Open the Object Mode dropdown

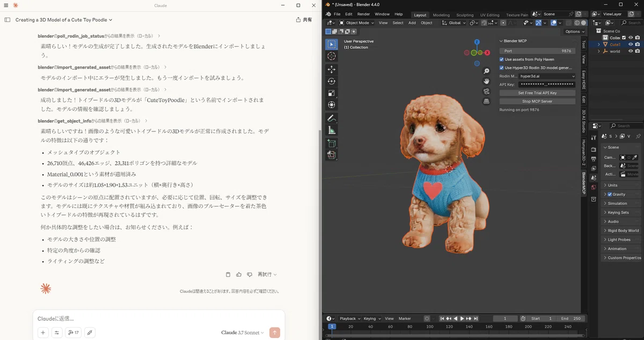coord(357,23)
